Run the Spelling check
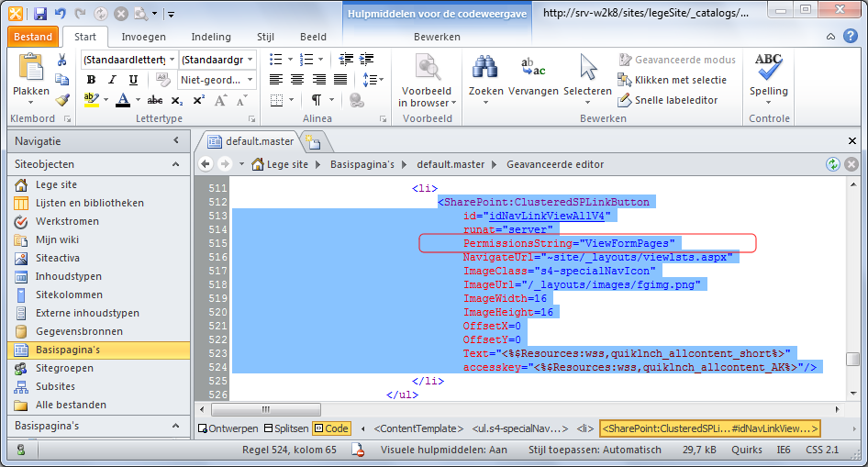Image resolution: width=868 pixels, height=467 pixels. point(768,79)
